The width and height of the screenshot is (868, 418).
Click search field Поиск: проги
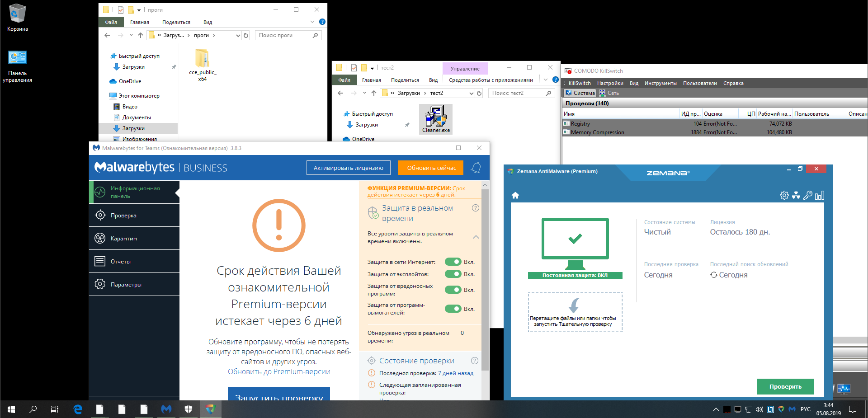tap(288, 35)
